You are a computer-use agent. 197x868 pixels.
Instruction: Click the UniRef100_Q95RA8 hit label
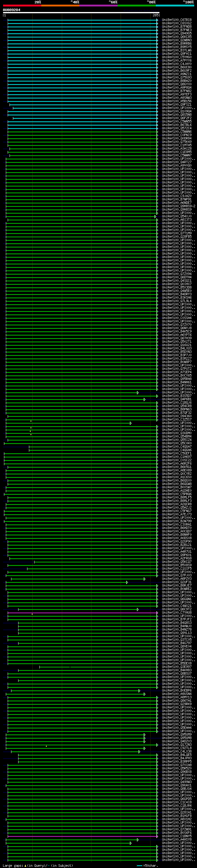(x=177, y=379)
